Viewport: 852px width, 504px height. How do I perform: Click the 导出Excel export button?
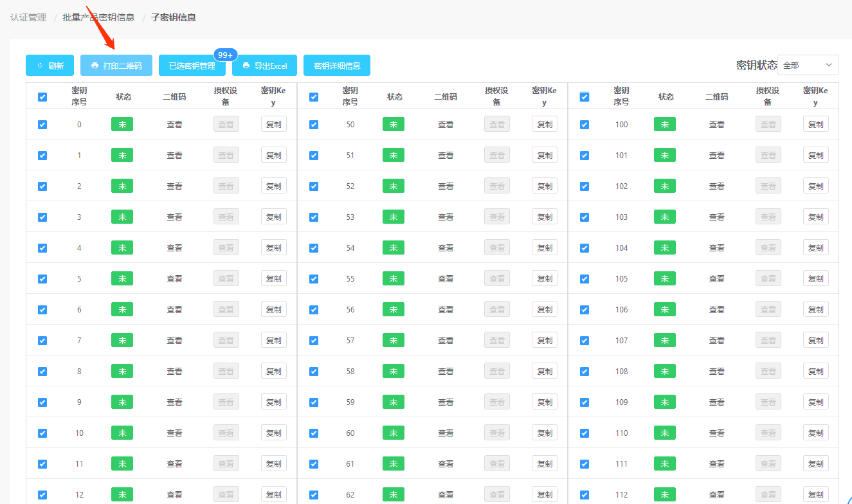(264, 66)
